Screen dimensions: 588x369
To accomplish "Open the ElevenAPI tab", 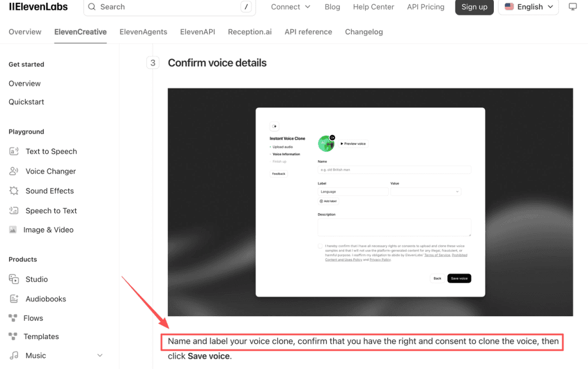I will [198, 32].
